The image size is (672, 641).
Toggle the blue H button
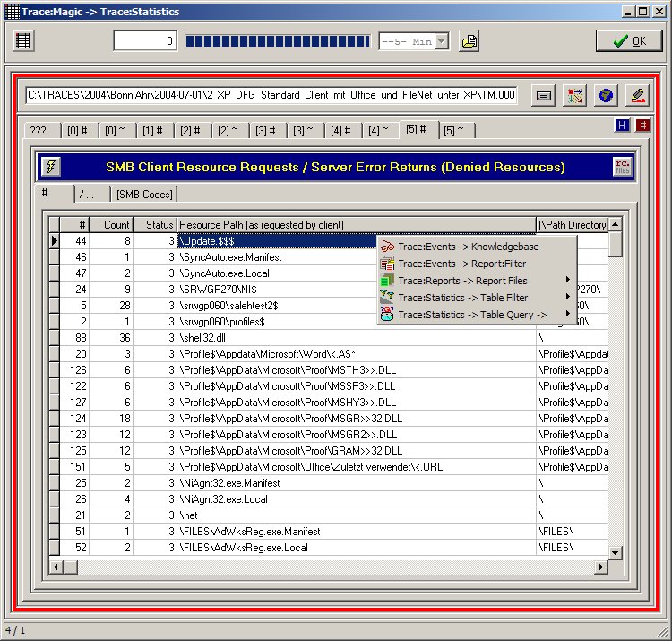[x=623, y=126]
